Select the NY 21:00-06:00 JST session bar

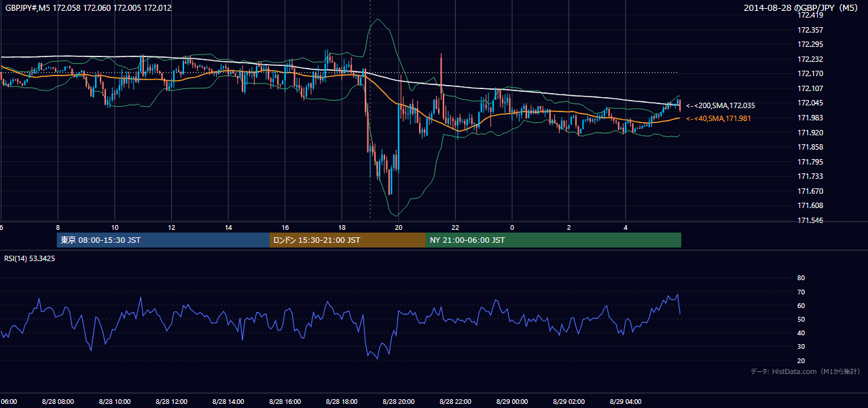[554, 240]
